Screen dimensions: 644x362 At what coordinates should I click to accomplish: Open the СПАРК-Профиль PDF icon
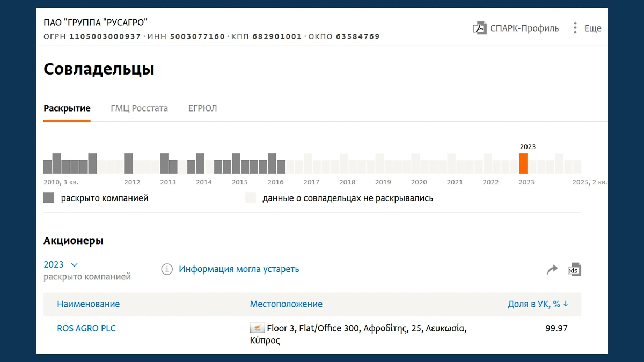pos(479,28)
